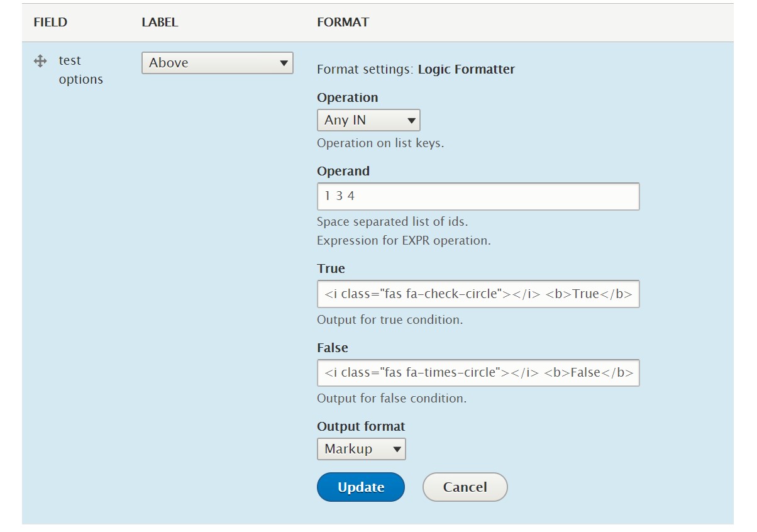Click the test options field name

tap(80, 70)
